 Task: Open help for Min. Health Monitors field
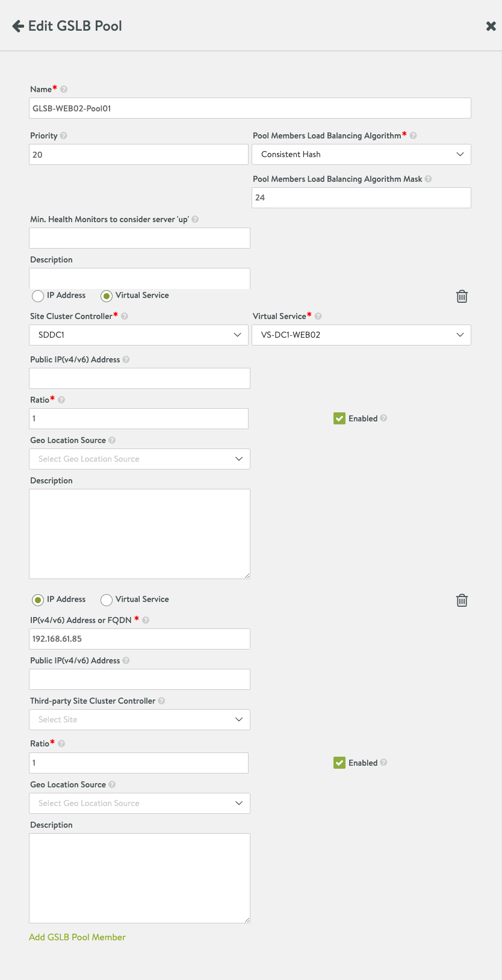tap(195, 219)
